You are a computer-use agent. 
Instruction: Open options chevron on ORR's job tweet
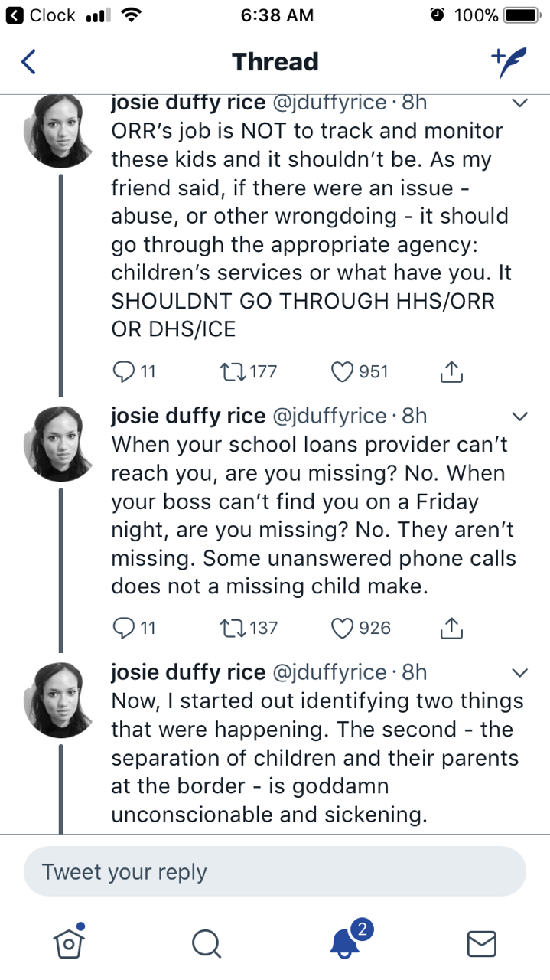point(519,102)
